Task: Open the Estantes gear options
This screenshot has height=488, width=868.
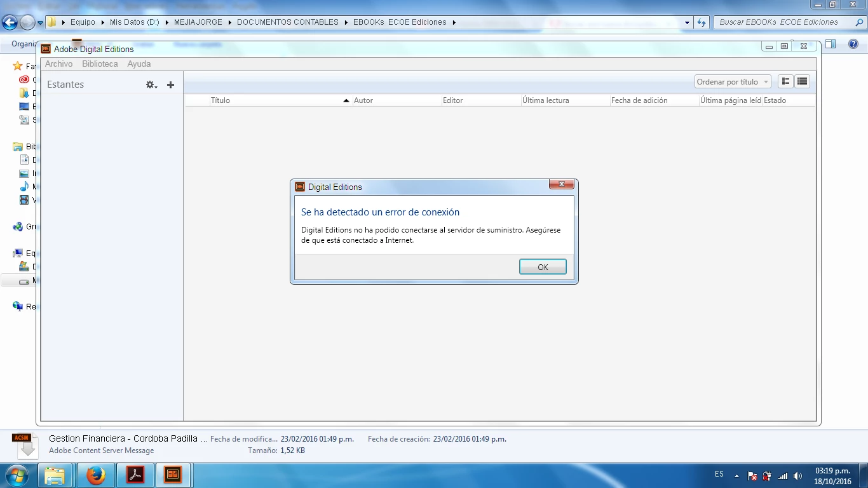Action: tap(151, 85)
